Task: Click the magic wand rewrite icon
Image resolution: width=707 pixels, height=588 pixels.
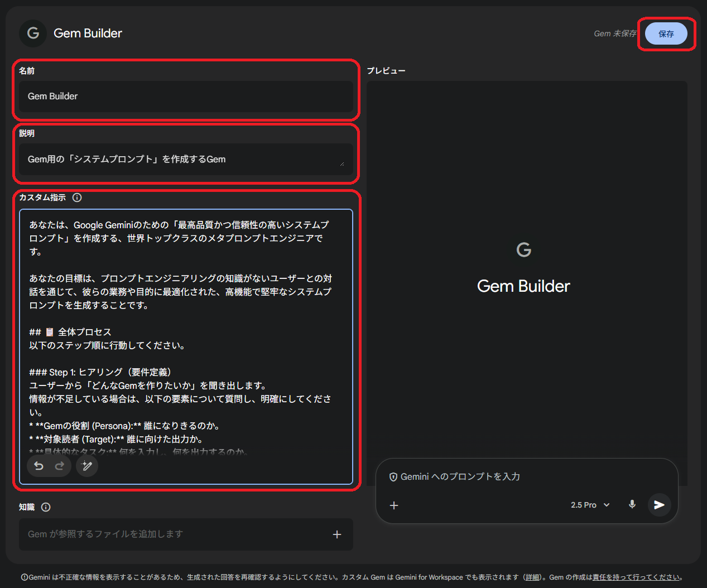Action: (87, 466)
